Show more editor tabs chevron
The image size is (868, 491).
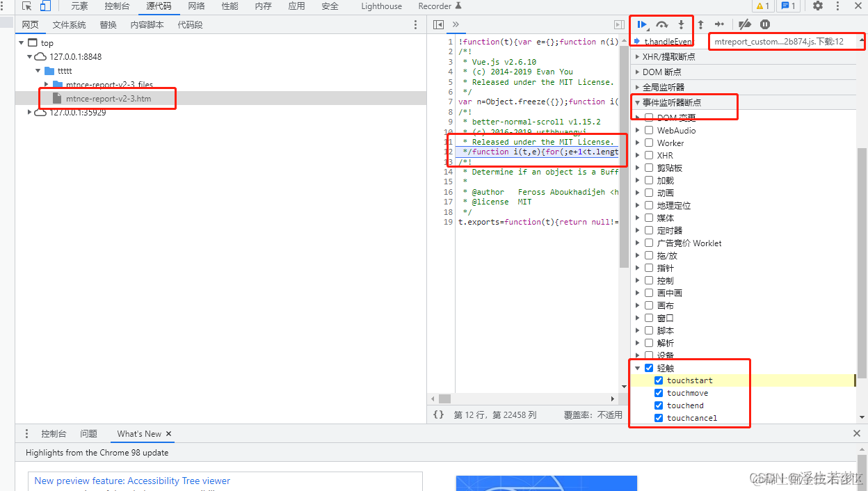coord(456,24)
